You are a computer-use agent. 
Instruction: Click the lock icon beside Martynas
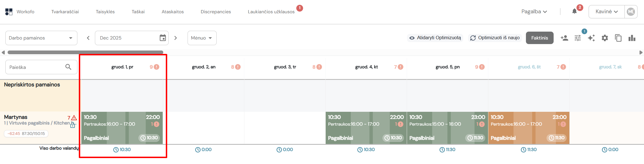point(73,125)
